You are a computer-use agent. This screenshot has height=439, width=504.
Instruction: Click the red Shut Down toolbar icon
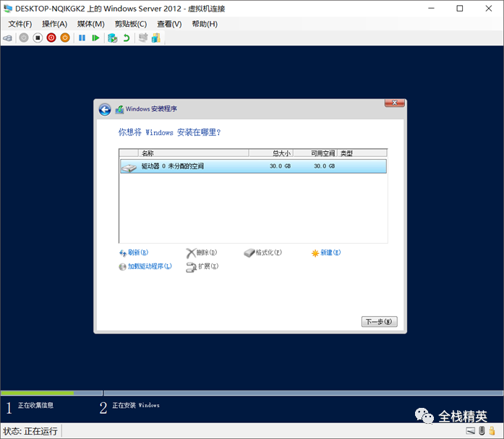coord(51,38)
